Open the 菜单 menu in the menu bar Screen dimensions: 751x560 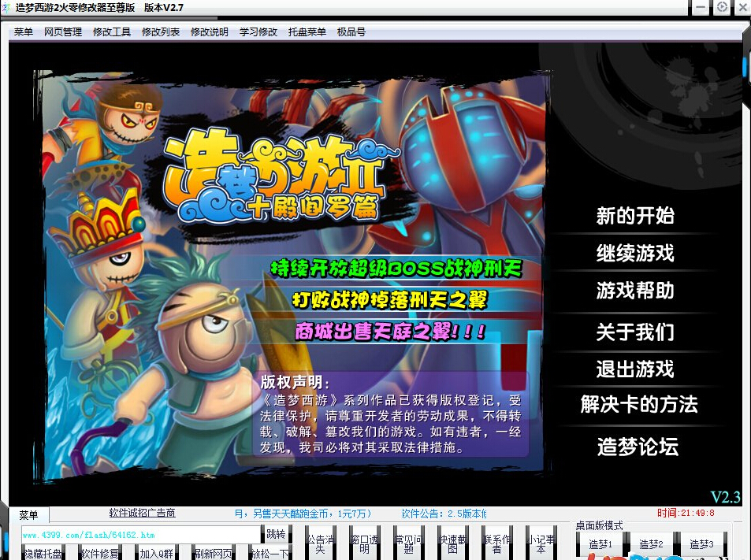click(23, 32)
